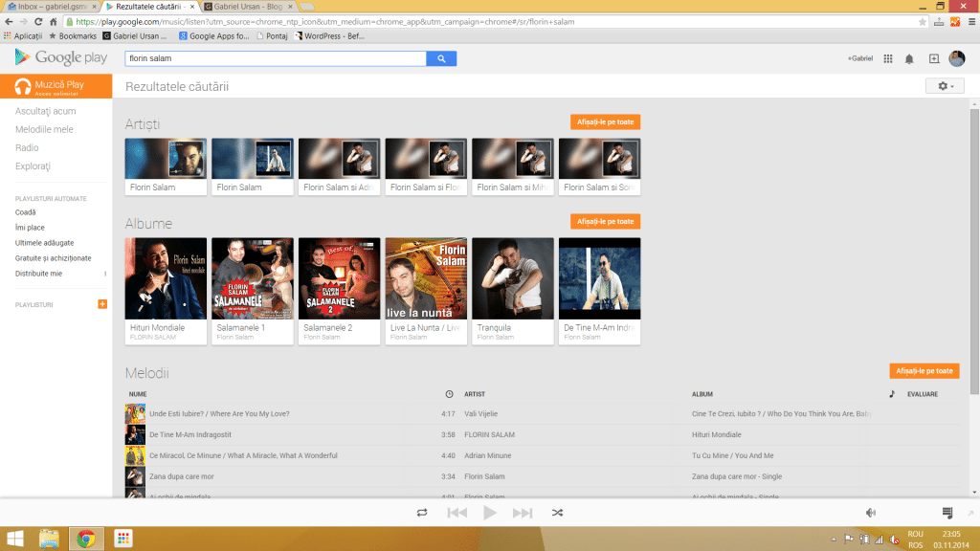Open the notifications bell
The width and height of the screenshot is (980, 551).
pos(909,58)
